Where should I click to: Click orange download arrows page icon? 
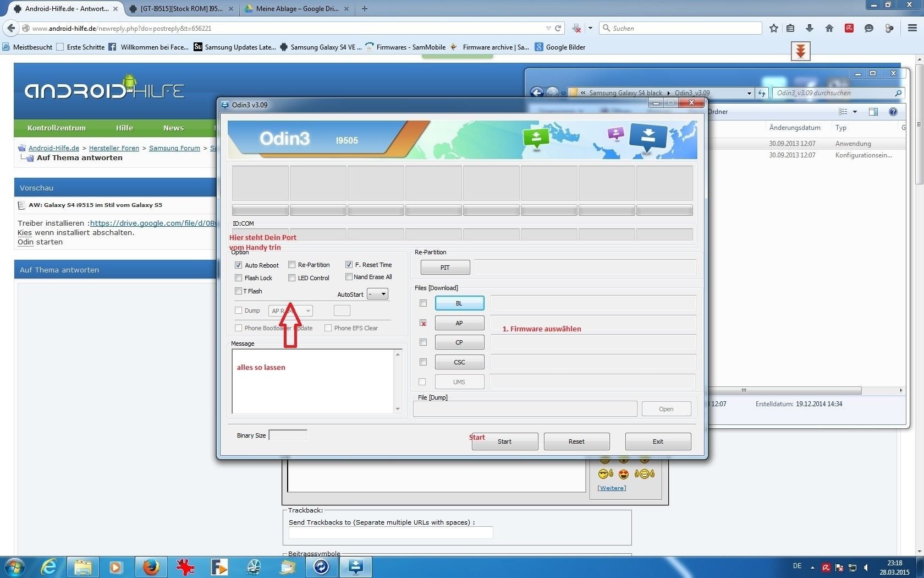801,51
